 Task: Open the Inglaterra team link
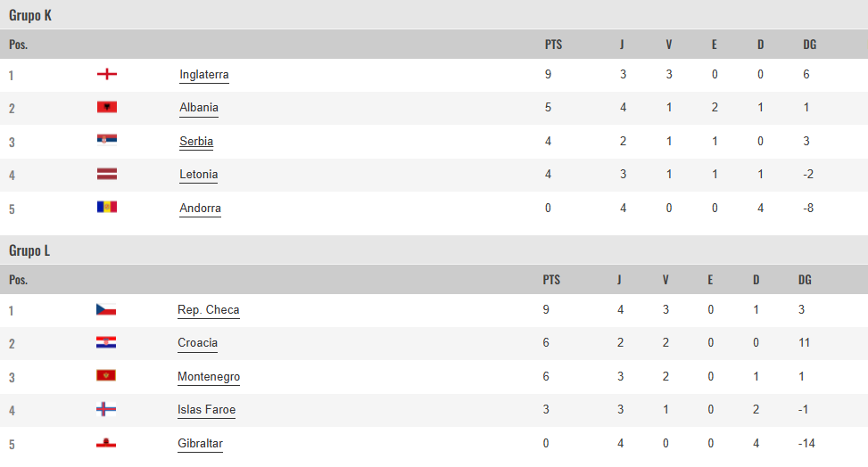point(204,75)
